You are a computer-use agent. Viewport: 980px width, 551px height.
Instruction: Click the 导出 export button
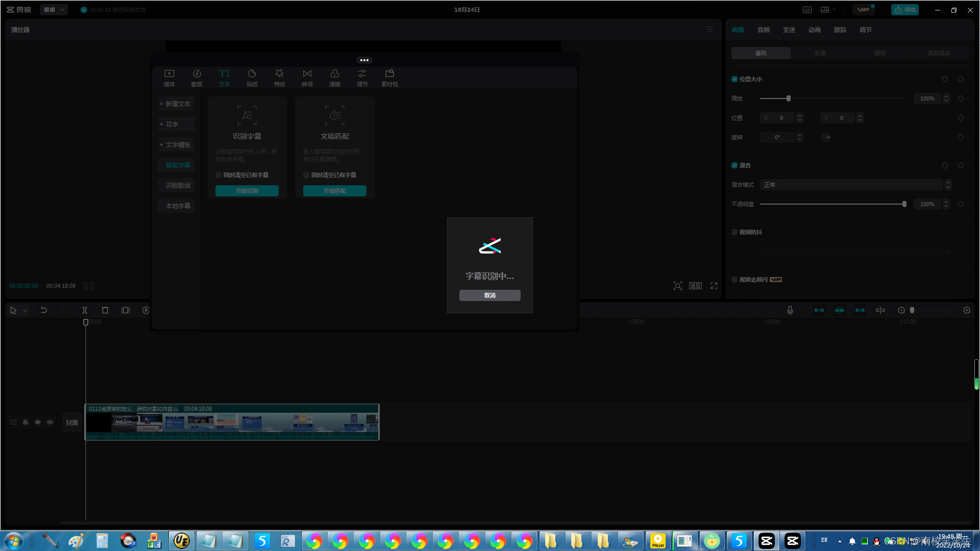click(x=905, y=10)
